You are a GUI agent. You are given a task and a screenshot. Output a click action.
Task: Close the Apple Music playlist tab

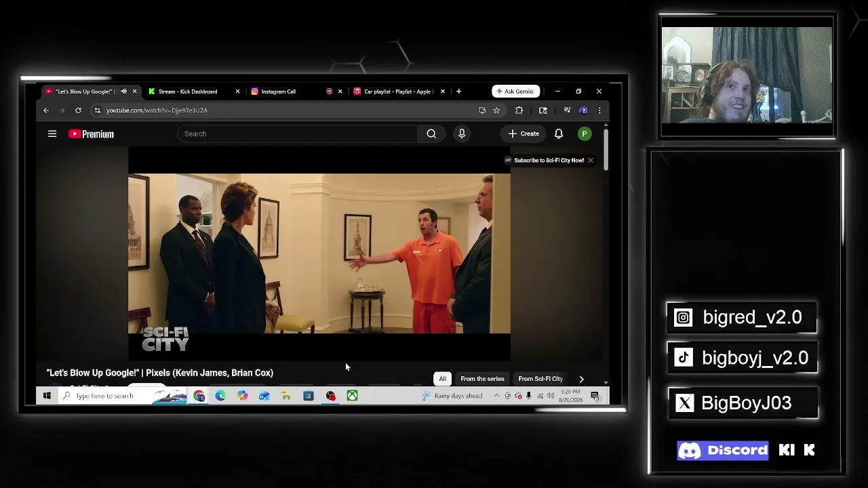[443, 91]
